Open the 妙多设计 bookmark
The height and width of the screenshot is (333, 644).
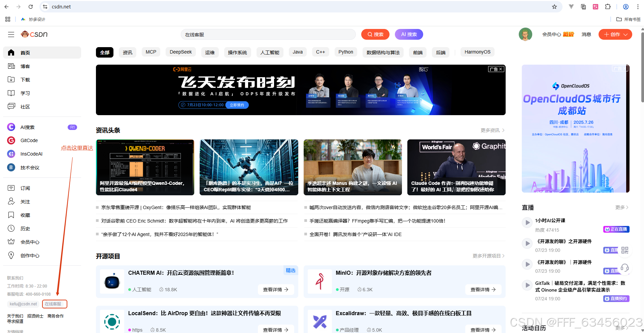tap(33, 19)
